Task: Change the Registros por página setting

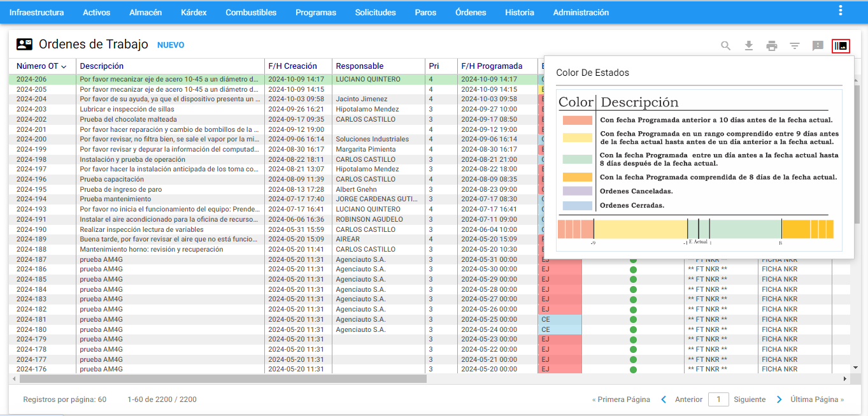Action: (65, 399)
